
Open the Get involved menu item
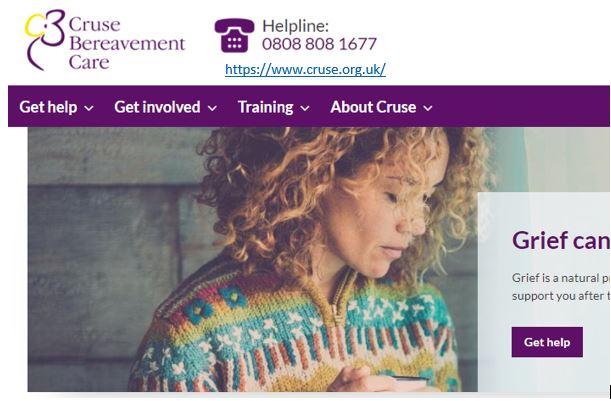pyautogui.click(x=157, y=107)
